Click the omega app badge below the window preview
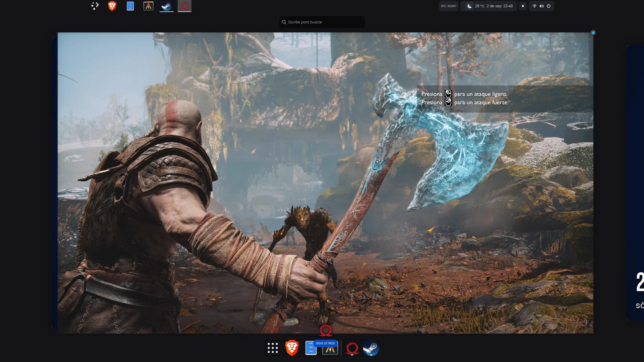The width and height of the screenshot is (644, 362). tap(325, 331)
